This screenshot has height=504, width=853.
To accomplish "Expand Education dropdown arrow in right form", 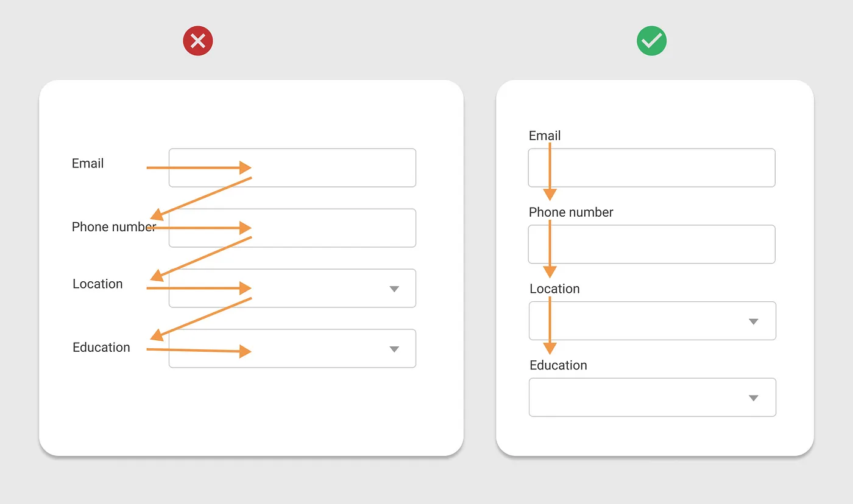I will tap(753, 398).
